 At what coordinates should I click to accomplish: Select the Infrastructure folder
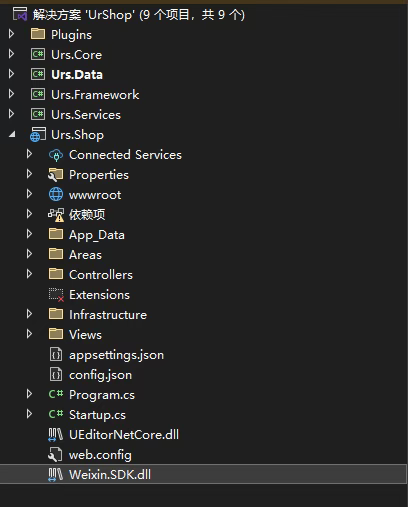click(x=108, y=315)
